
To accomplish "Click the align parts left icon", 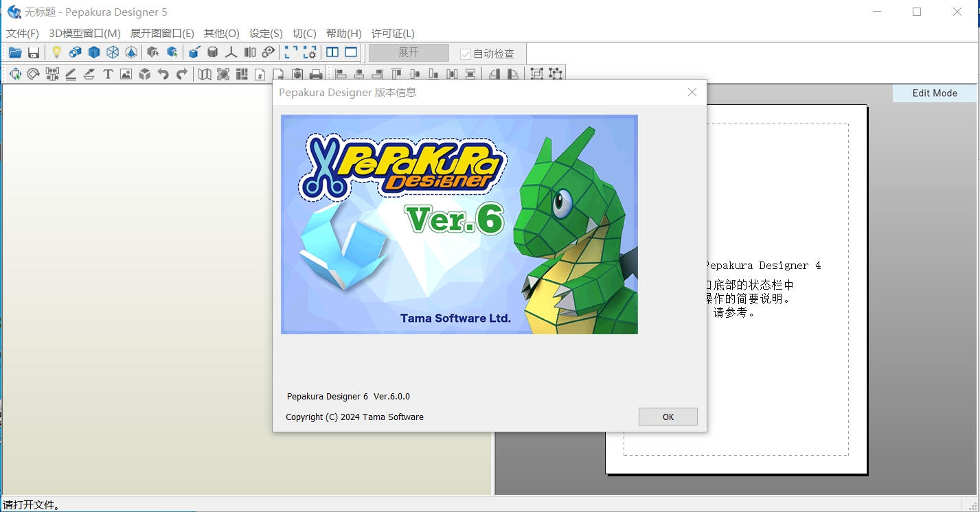I will pos(341,74).
